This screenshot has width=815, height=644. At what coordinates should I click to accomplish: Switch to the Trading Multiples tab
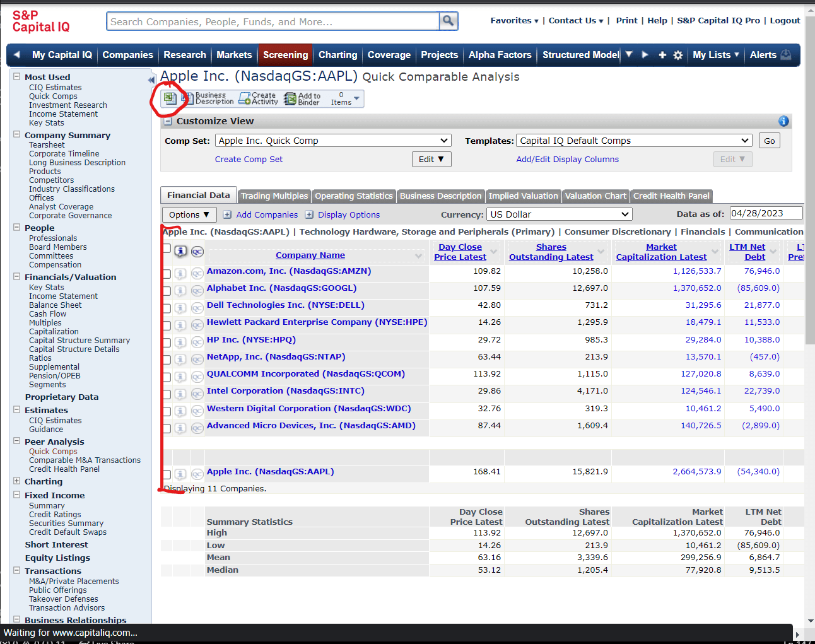[x=274, y=196]
